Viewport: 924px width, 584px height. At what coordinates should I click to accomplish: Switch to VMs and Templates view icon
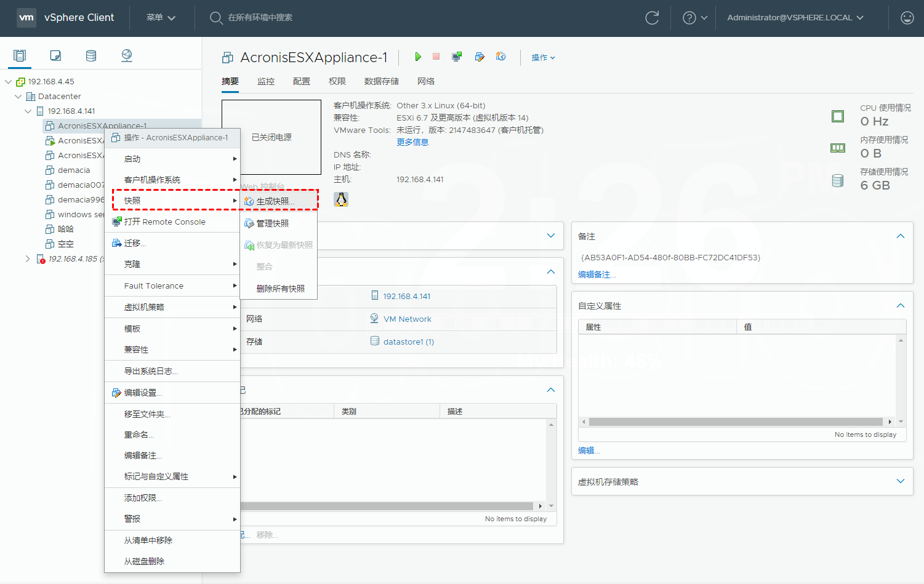(55, 55)
